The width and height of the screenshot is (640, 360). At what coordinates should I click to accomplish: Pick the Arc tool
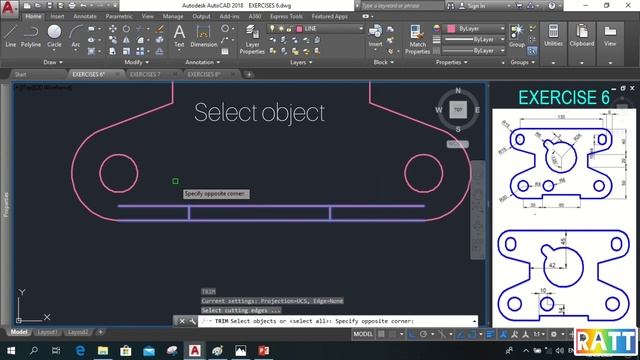pos(76,36)
